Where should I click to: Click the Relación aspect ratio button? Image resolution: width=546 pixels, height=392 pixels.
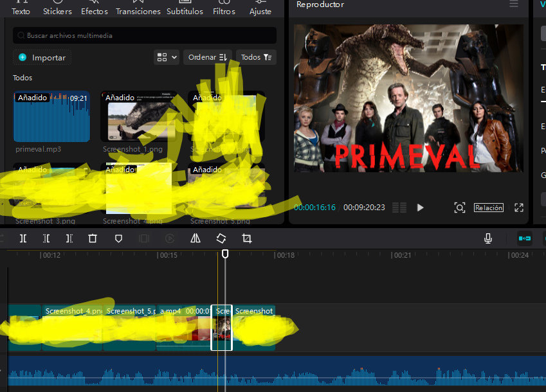pos(489,208)
